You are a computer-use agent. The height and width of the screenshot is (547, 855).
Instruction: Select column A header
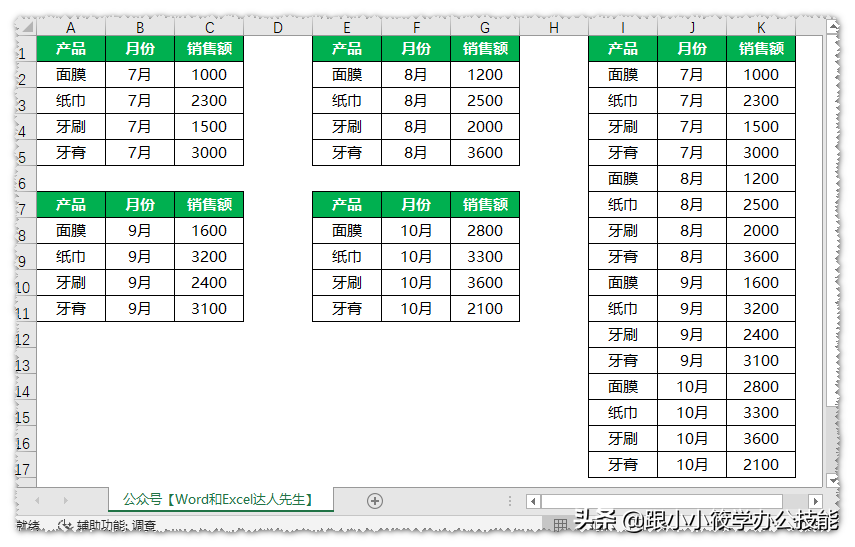point(71,28)
